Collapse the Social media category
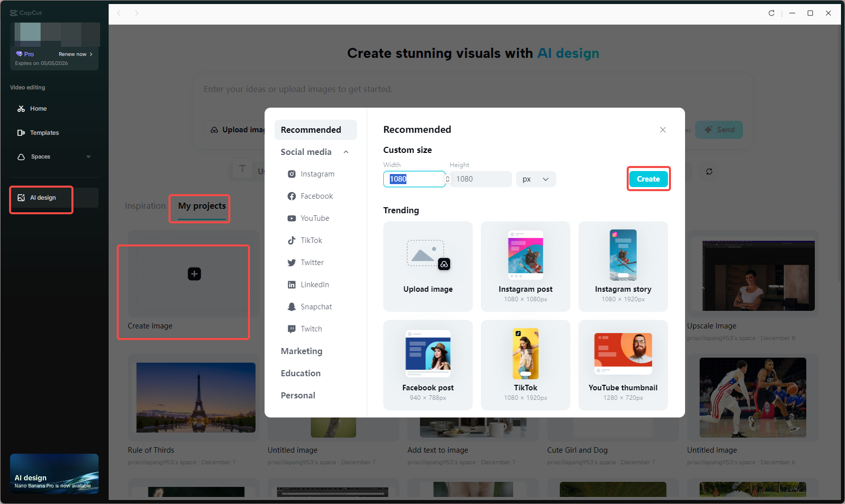The width and height of the screenshot is (845, 504). (x=346, y=151)
